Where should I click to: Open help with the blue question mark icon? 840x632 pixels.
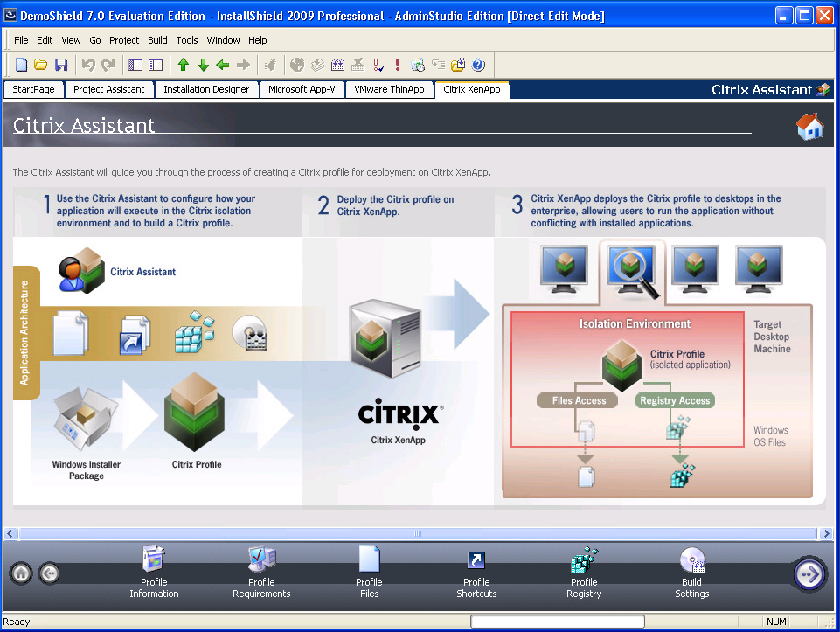pos(478,65)
